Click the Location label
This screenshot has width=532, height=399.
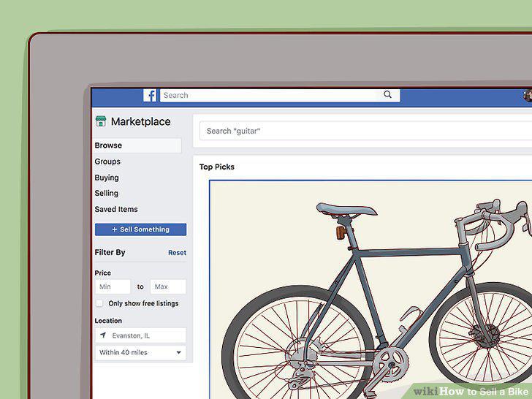coord(108,321)
